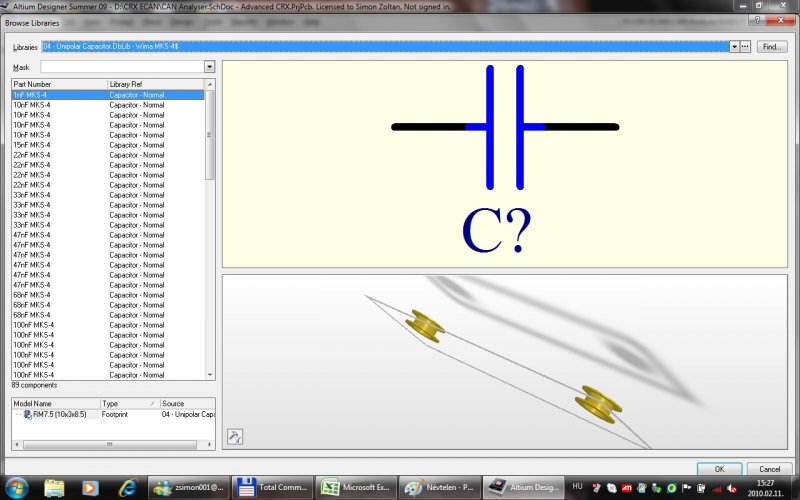Switch to the Névtelen Paint taskbar button
Image resolution: width=800 pixels, height=500 pixels.
point(439,487)
